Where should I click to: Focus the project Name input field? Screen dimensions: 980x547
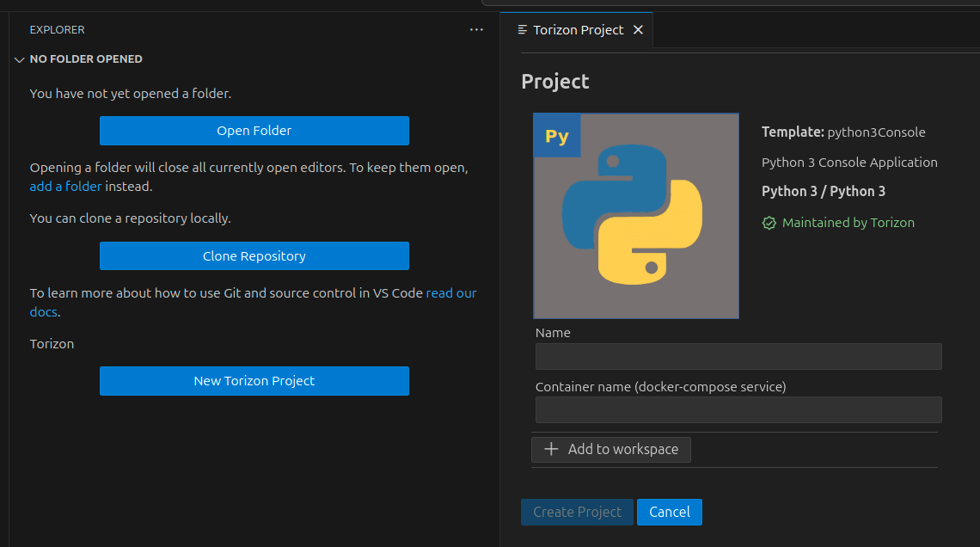(x=738, y=356)
